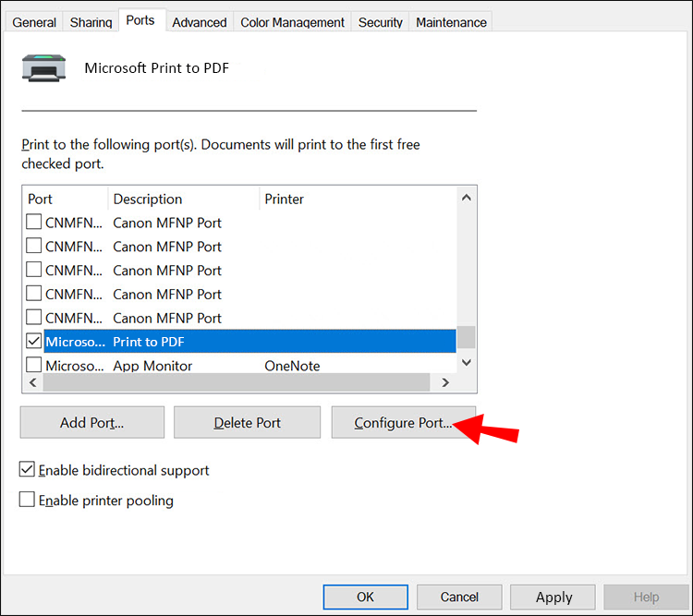The height and width of the screenshot is (616, 693).
Task: Select the Security tab
Action: pyautogui.click(x=380, y=22)
